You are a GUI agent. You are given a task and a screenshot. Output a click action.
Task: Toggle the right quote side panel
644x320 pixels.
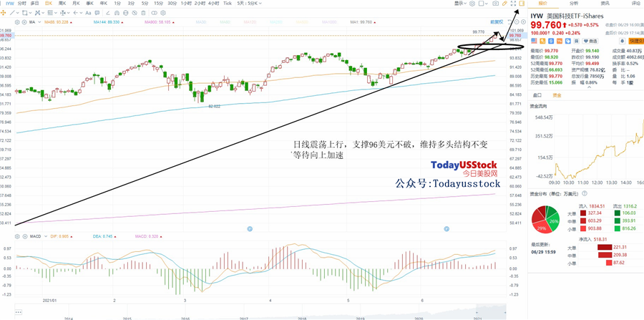[522, 4]
